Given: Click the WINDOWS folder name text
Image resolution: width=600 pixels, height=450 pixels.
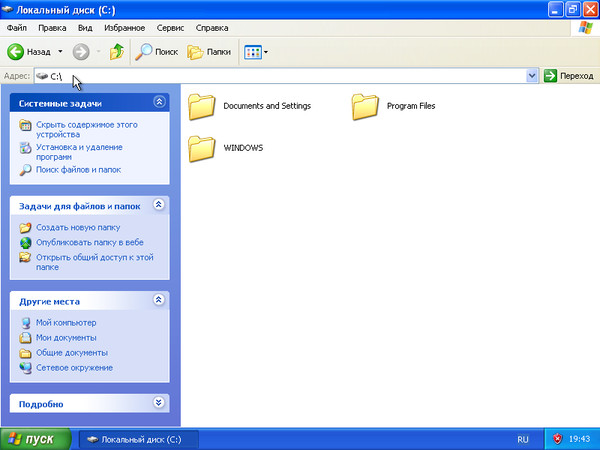Looking at the screenshot, I should (x=243, y=148).
